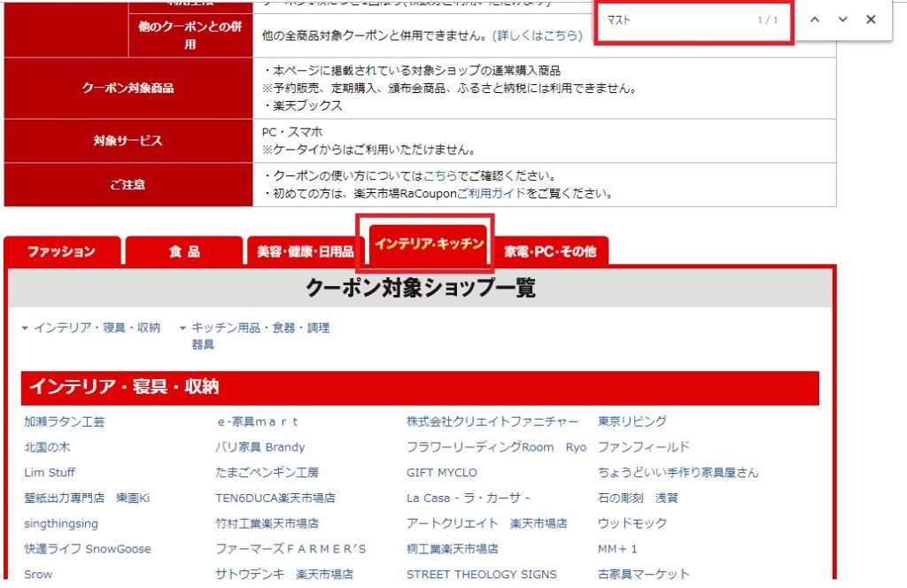Open shop サトウデンキ 楽天市場店
The height and width of the screenshot is (588, 907).
pyautogui.click(x=284, y=574)
